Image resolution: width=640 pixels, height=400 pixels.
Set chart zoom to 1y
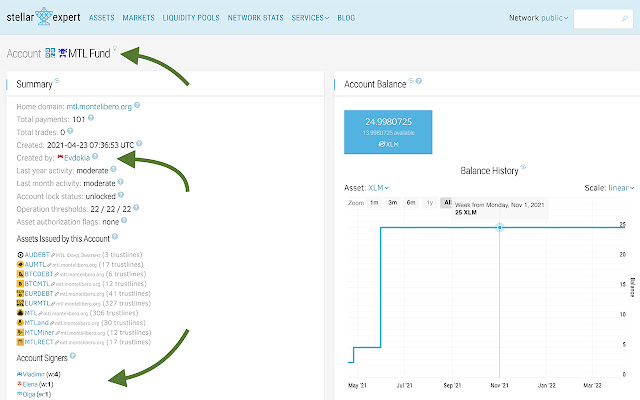pyautogui.click(x=429, y=202)
